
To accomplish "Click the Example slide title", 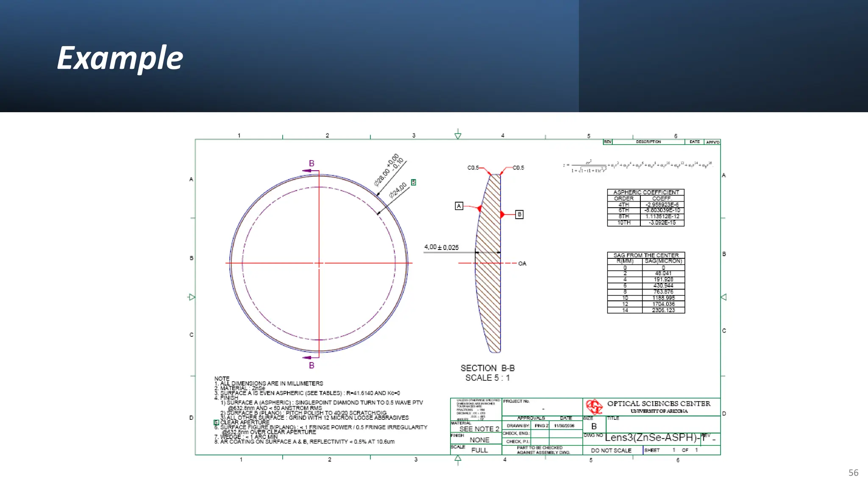I will click(x=120, y=58).
